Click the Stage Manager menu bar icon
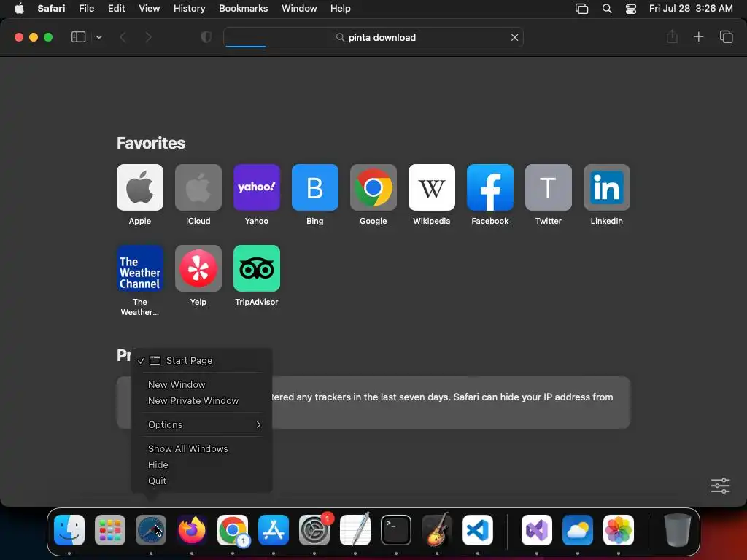This screenshot has height=560, width=747. click(x=581, y=9)
